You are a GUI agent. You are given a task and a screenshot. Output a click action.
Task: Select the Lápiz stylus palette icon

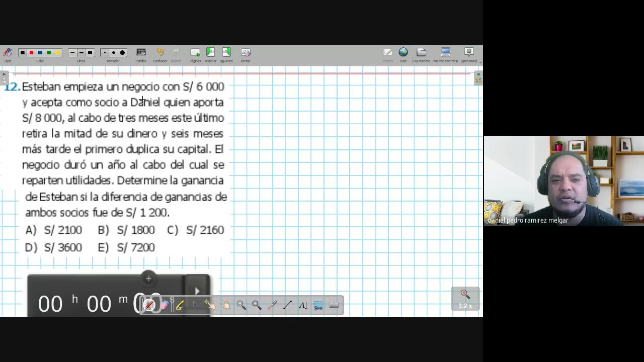pyautogui.click(x=8, y=52)
